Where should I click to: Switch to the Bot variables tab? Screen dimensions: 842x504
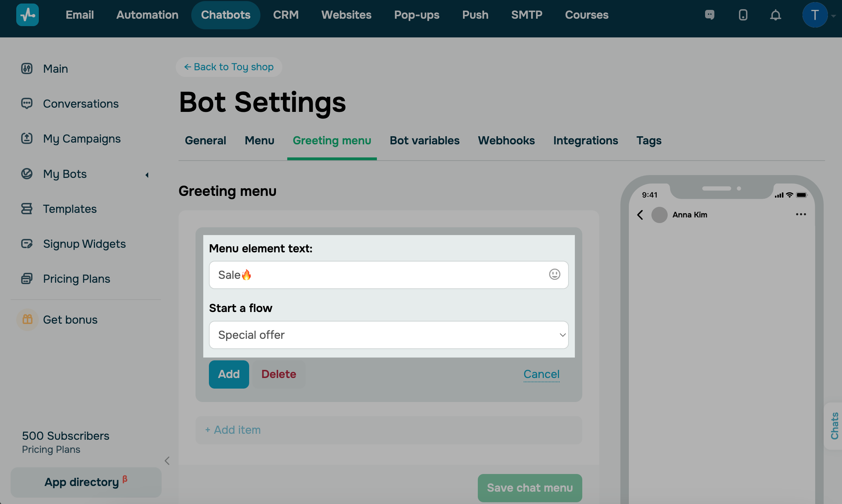coord(425,140)
